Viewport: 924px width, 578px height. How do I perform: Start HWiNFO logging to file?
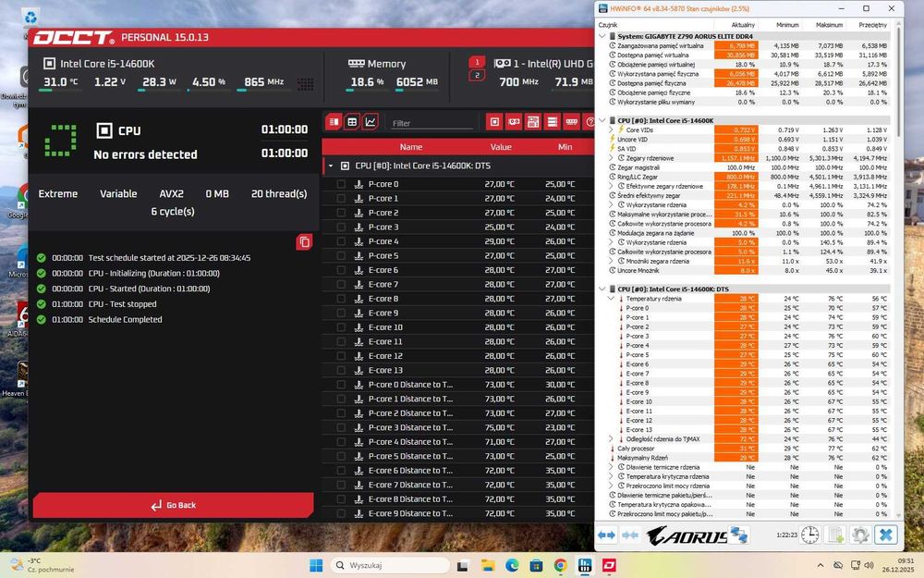(x=835, y=535)
